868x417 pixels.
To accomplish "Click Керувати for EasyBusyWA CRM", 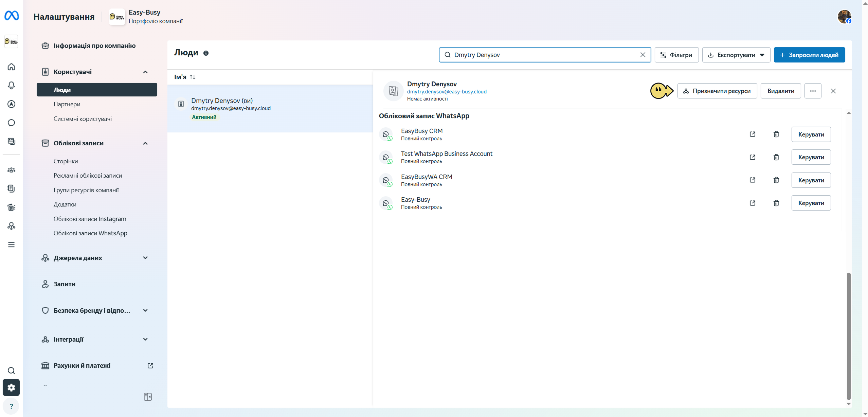I will tap(811, 180).
